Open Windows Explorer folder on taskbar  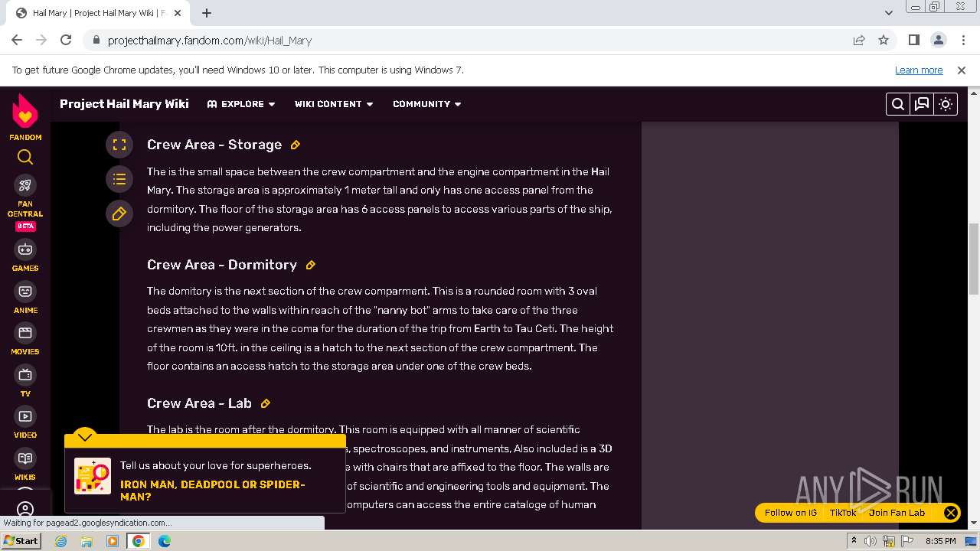pyautogui.click(x=87, y=541)
